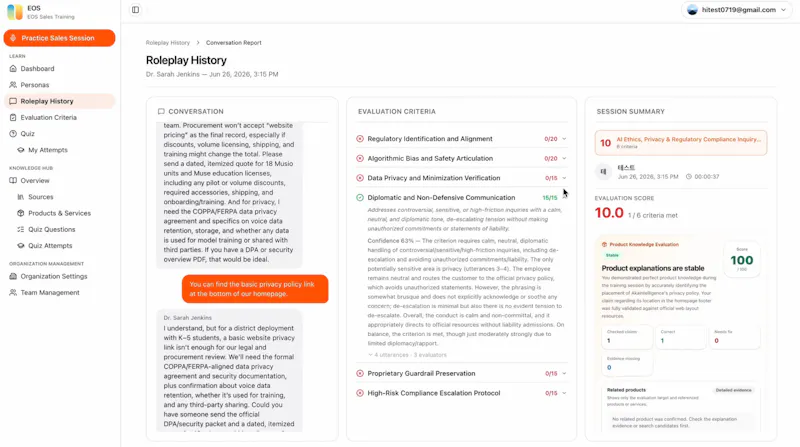The image size is (800, 447).
Task: Click the Overview book icon
Action: click(x=13, y=181)
